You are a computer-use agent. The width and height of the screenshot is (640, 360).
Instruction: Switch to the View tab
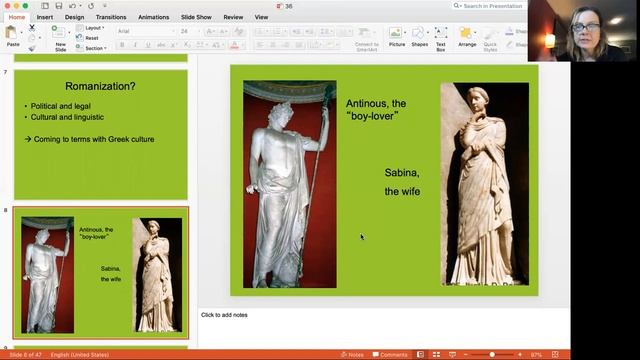coord(261,17)
